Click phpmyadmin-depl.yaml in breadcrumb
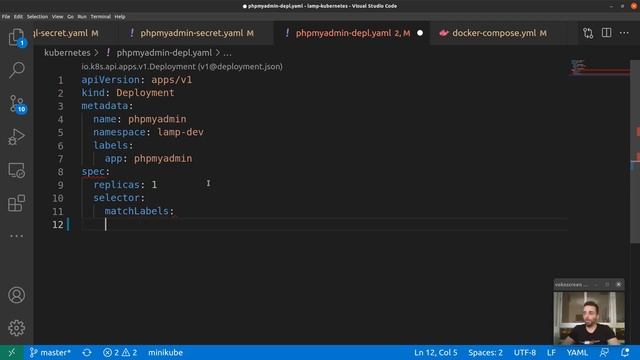The height and width of the screenshot is (360, 640). (x=164, y=53)
